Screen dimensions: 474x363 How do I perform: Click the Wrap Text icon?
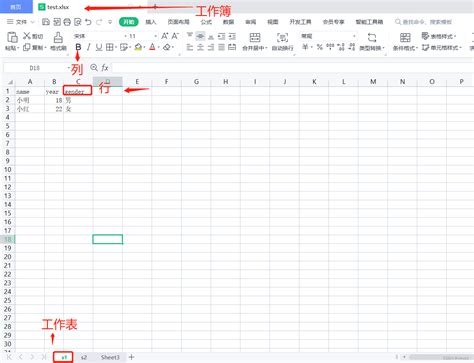pyautogui.click(x=282, y=37)
